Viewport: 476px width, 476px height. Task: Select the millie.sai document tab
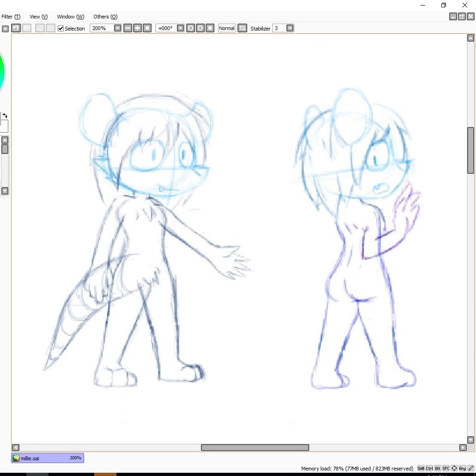[48, 458]
